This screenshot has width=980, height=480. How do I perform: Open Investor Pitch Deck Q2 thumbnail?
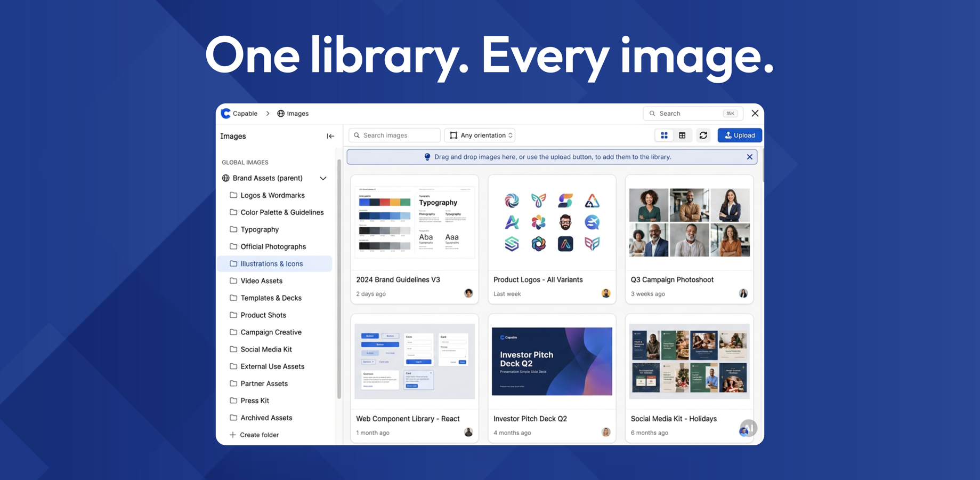552,361
